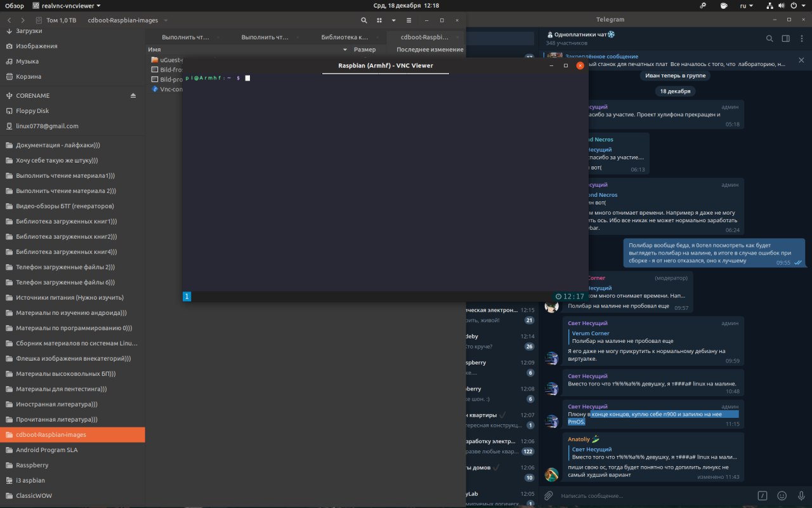This screenshot has height=508, width=812.
Task: Open the realvnc-vncviewer app menu
Action: (x=67, y=6)
